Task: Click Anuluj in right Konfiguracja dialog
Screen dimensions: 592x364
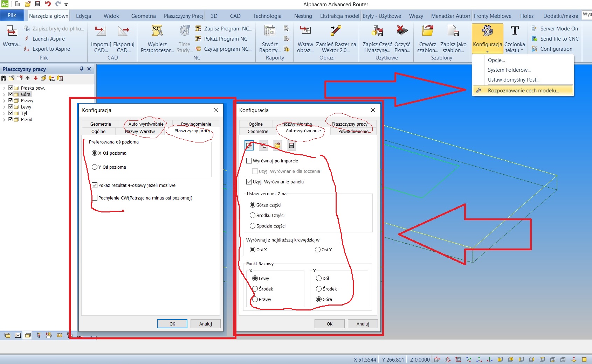Action: point(363,324)
